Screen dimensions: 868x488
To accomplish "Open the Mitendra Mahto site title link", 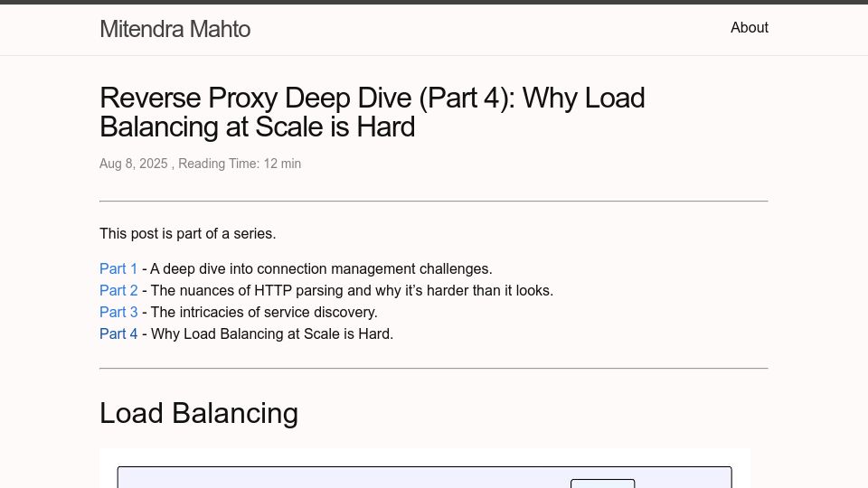I will pyautogui.click(x=175, y=29).
